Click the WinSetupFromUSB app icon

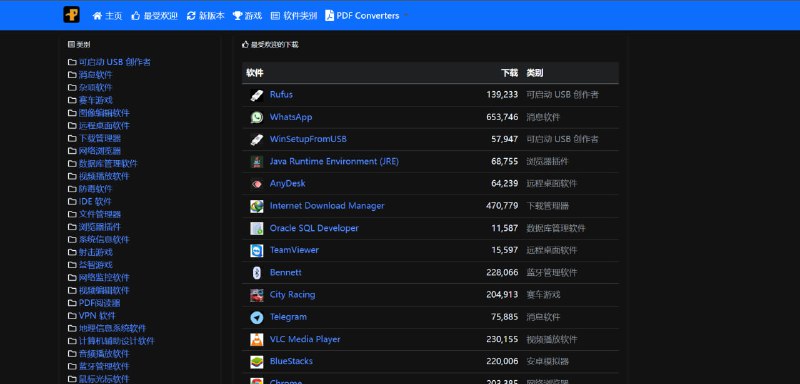[257, 139]
